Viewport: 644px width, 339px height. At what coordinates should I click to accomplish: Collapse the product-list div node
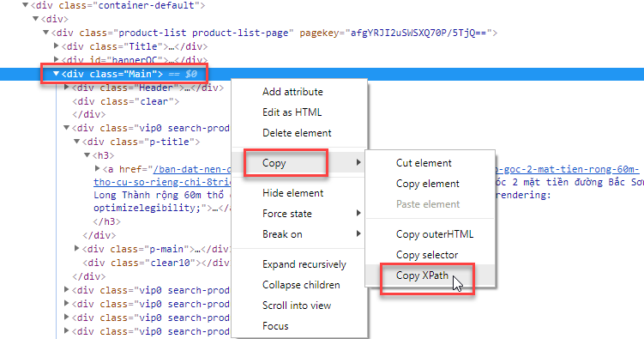[x=45, y=33]
